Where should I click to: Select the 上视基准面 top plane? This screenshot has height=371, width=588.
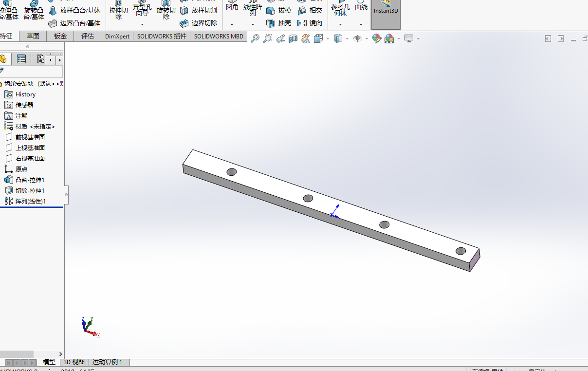25,148
